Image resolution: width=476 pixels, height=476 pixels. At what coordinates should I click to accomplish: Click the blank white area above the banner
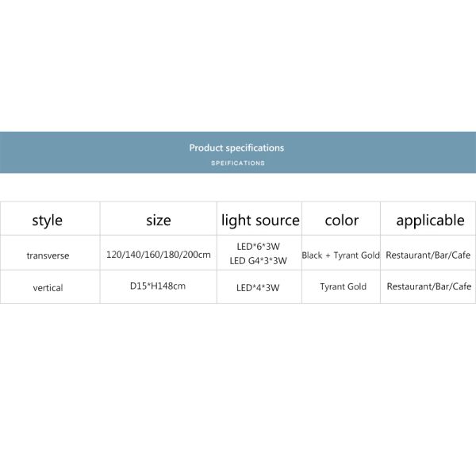238,63
